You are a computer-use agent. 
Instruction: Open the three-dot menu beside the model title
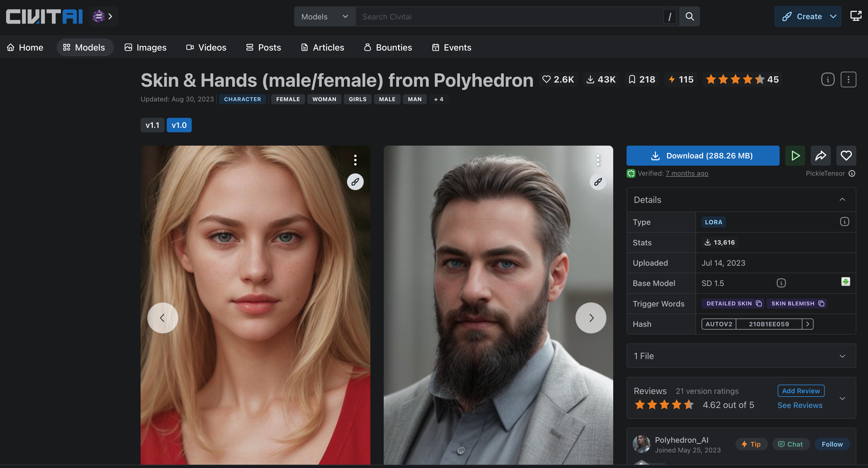tap(848, 79)
